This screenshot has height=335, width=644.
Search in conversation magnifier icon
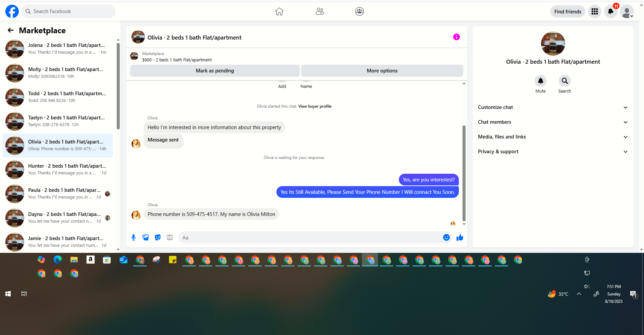pos(565,81)
